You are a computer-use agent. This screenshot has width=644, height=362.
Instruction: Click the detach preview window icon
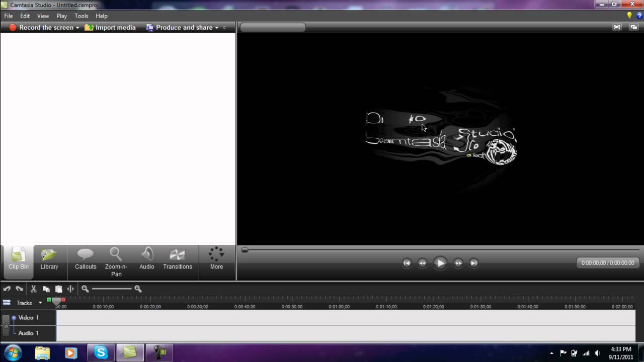(x=633, y=27)
